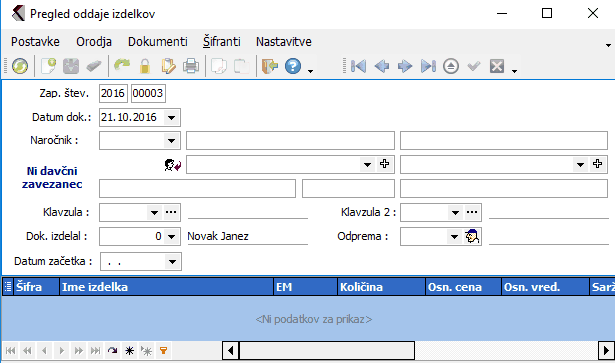This screenshot has width=615, height=363.
Task: Click the padlock lock icon
Action: [x=145, y=66]
